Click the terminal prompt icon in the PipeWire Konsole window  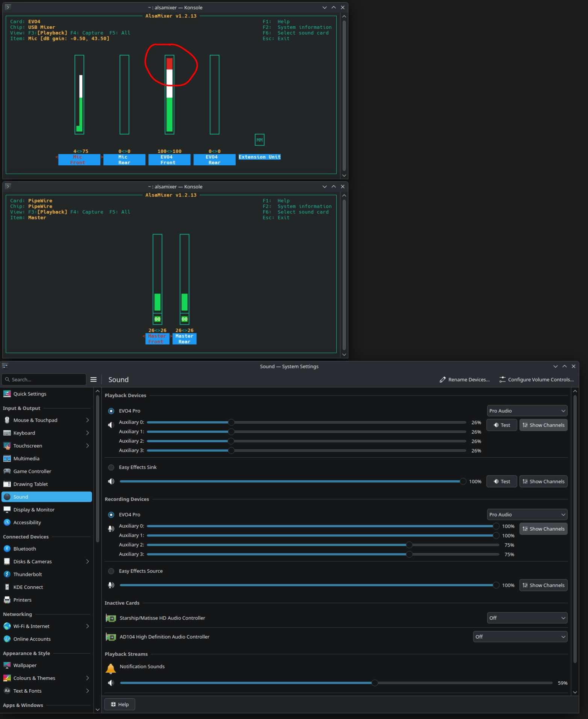(x=8, y=186)
